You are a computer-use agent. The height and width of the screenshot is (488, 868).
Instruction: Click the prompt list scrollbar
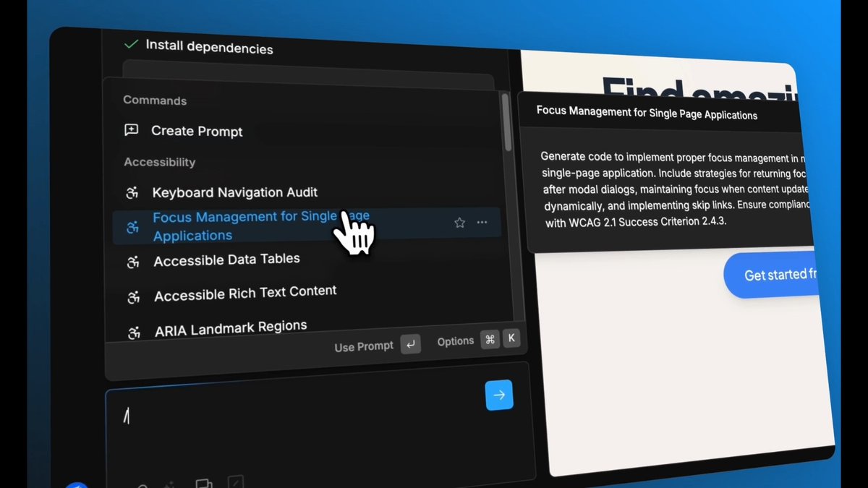click(x=507, y=121)
